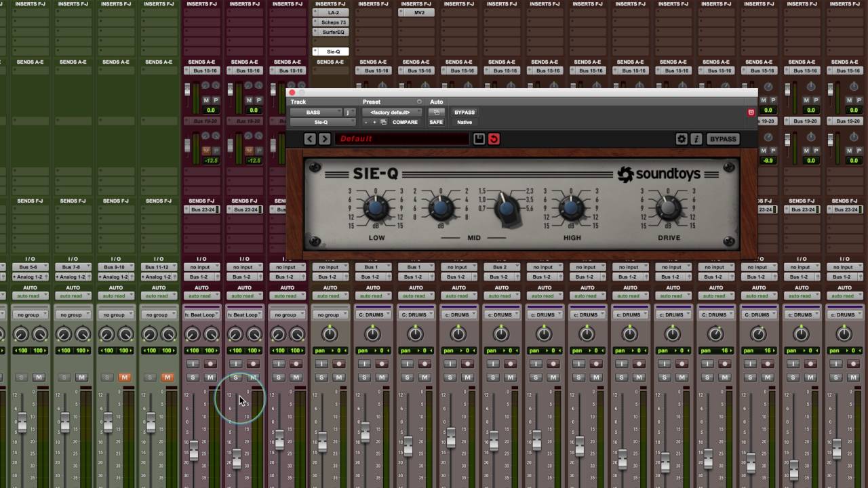Click the '-0.9' send level value
This screenshot has height=488, width=868.
(768, 161)
